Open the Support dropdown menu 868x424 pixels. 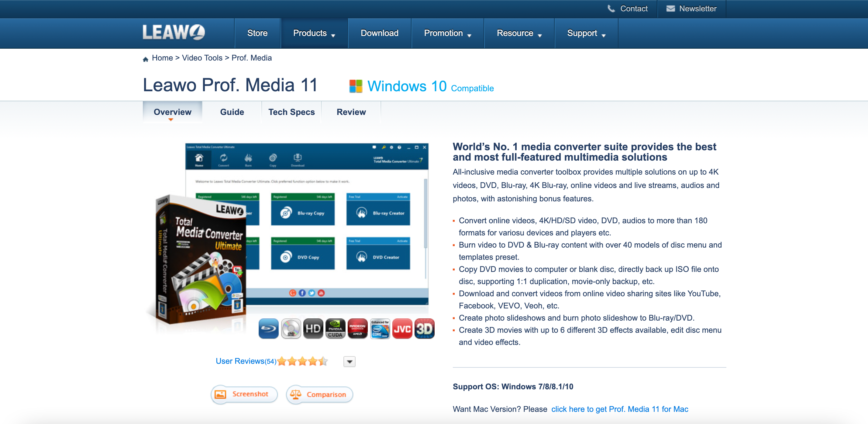[586, 33]
